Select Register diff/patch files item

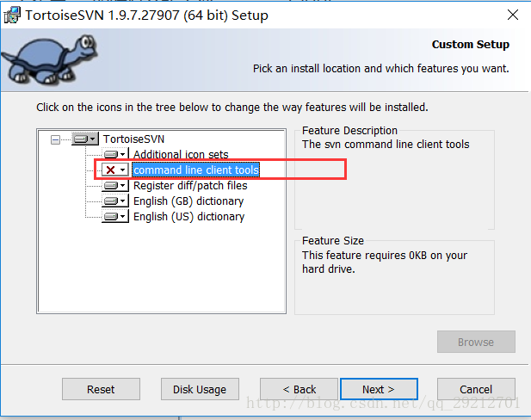tap(189, 186)
